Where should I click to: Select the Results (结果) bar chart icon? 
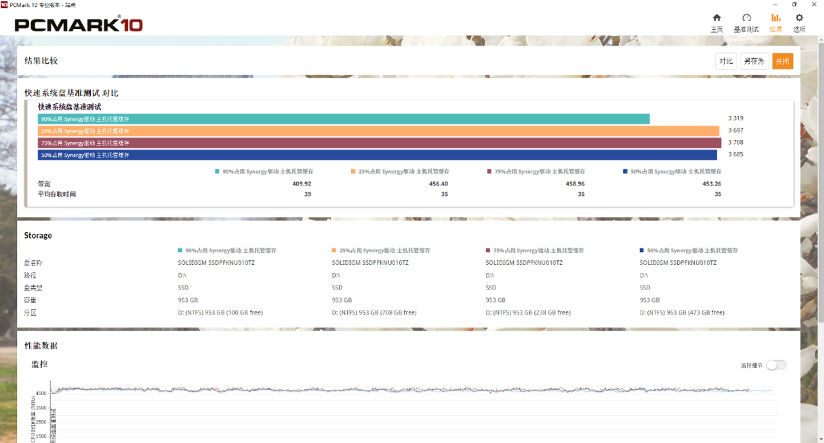(775, 22)
